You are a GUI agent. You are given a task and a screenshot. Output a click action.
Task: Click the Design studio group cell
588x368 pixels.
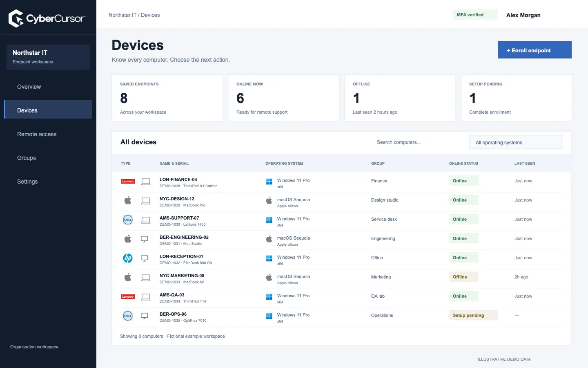tap(385, 200)
